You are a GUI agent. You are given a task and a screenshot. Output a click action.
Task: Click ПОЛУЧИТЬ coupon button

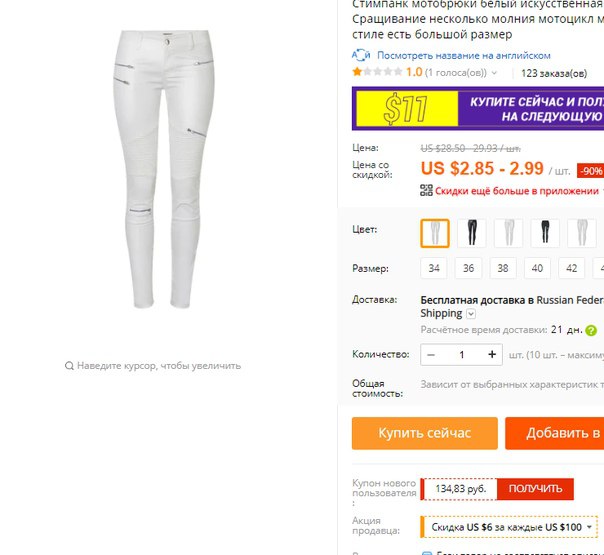coord(535,489)
